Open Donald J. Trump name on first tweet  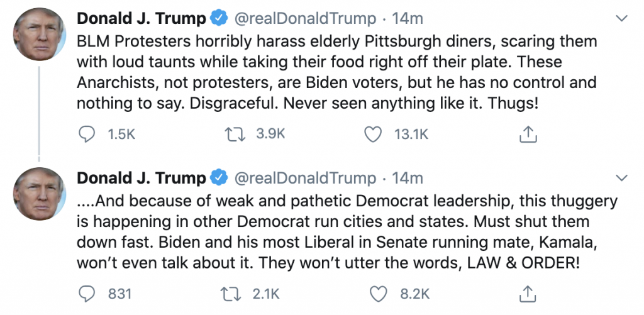[x=141, y=19]
